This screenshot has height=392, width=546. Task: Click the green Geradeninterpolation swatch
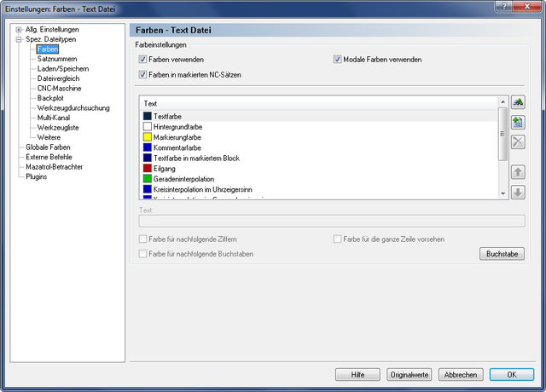[x=148, y=179]
